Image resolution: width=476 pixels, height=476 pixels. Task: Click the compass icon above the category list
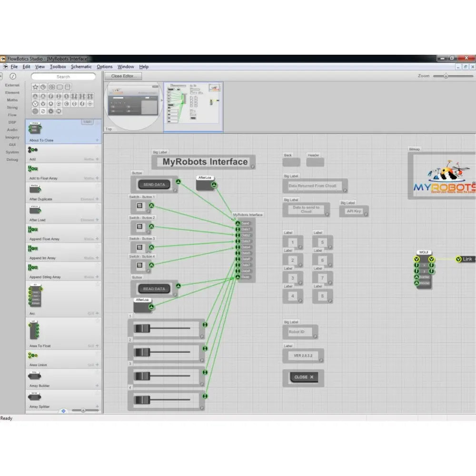pos(13,76)
